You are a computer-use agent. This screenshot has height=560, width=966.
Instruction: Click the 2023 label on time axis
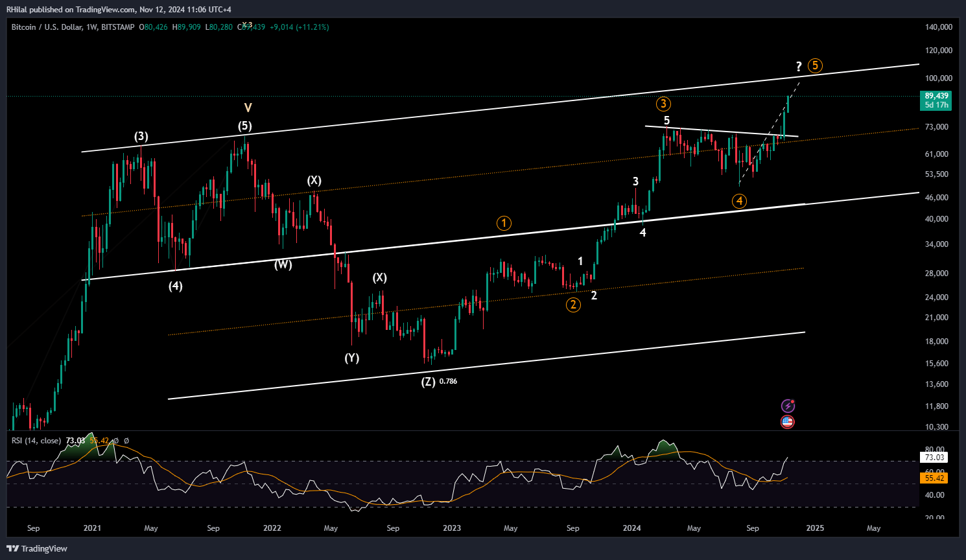click(452, 528)
